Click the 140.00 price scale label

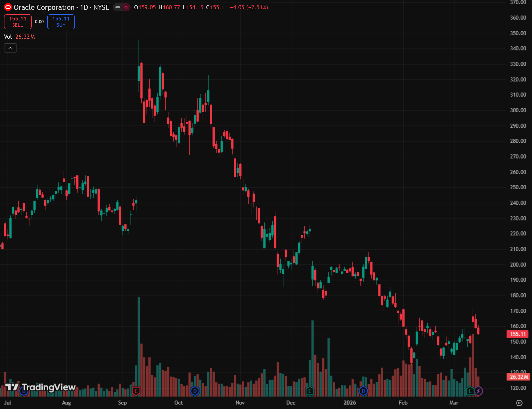click(518, 357)
